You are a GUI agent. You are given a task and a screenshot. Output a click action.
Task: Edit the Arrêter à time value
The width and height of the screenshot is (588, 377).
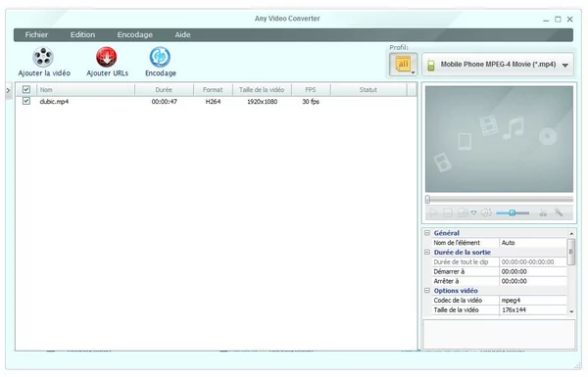(532, 281)
